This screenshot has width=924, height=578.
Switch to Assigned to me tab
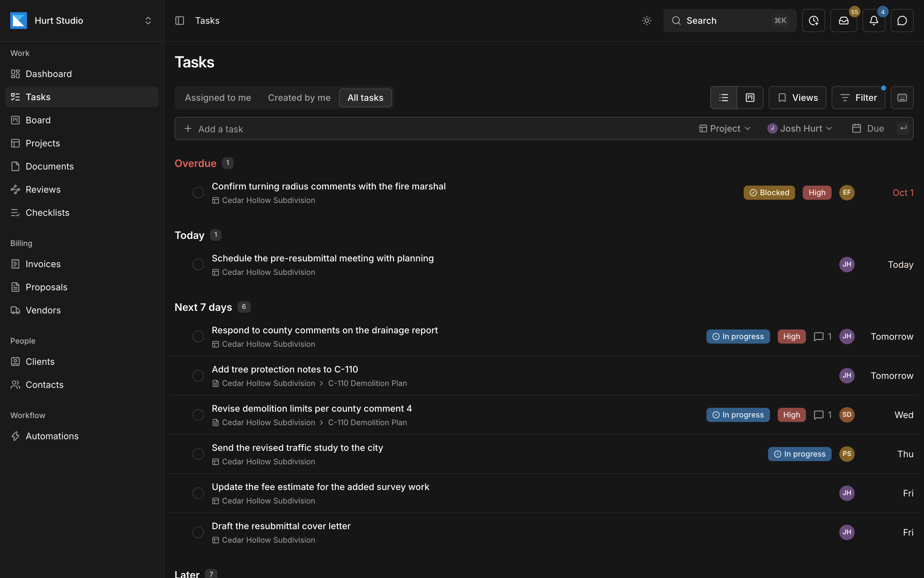[218, 98]
